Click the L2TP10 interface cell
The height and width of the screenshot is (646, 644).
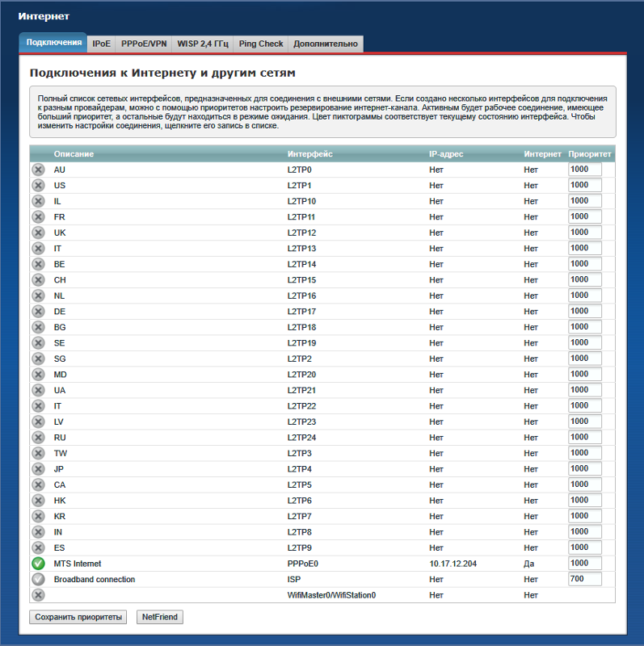tap(301, 201)
